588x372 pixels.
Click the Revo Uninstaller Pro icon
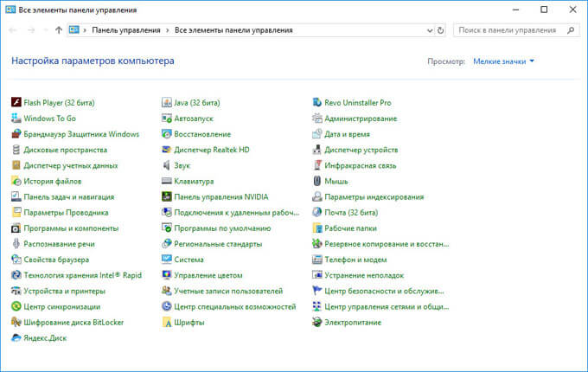tap(316, 102)
